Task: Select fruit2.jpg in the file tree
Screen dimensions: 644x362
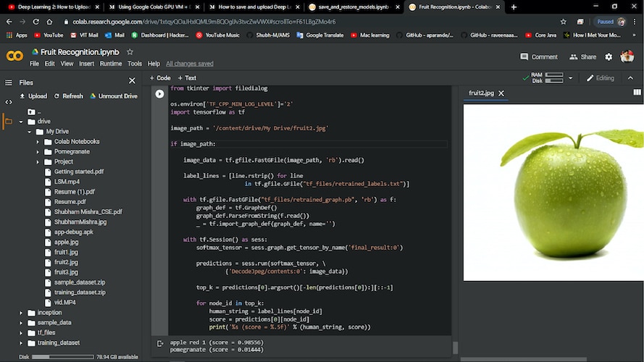Action: pos(66,262)
